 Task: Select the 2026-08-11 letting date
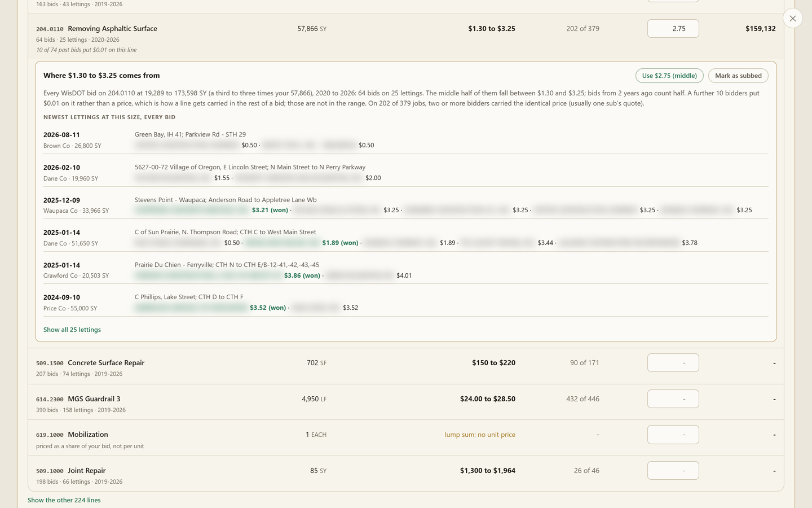[x=61, y=135]
